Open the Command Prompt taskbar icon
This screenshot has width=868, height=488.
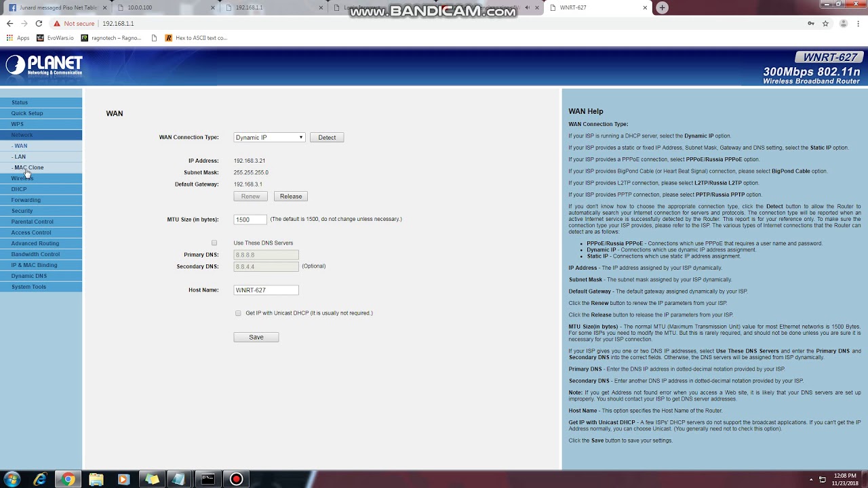[208, 479]
